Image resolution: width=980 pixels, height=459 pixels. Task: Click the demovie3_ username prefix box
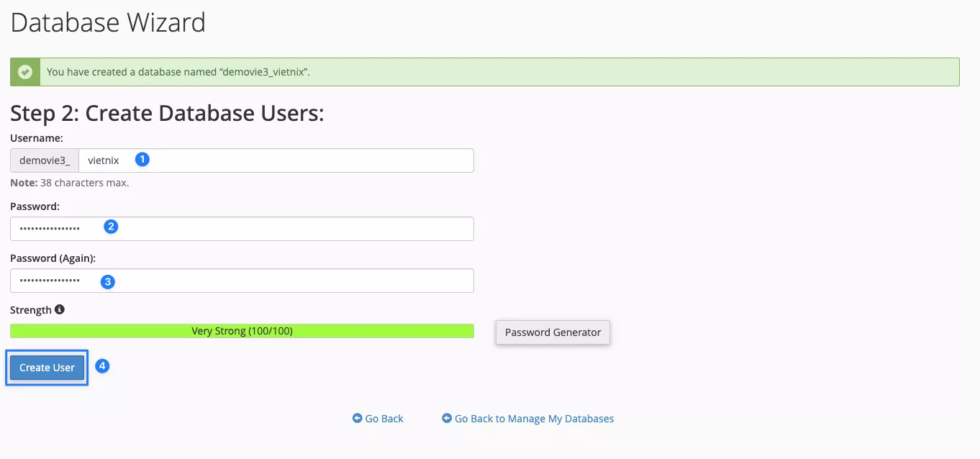[44, 160]
